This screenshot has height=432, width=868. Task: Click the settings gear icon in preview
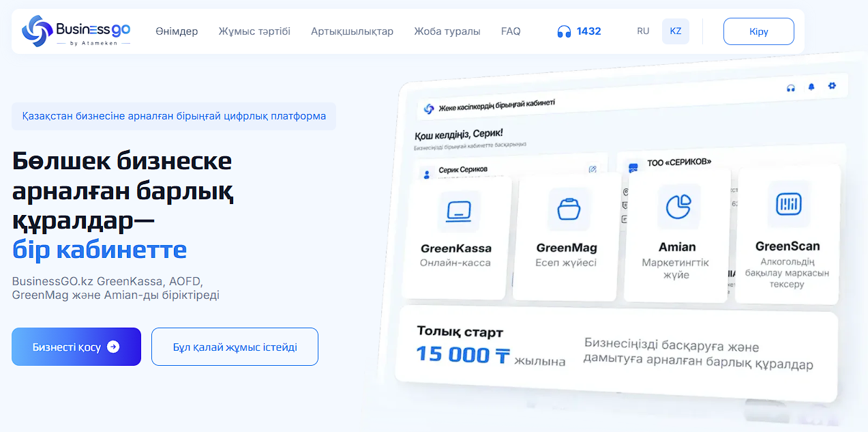[832, 86]
